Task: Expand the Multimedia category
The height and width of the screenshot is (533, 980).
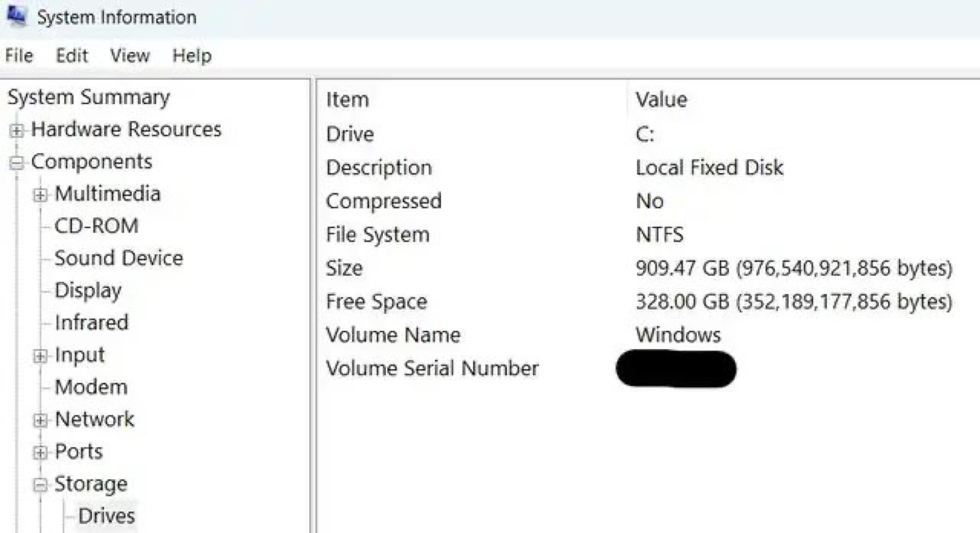Action: (x=41, y=195)
